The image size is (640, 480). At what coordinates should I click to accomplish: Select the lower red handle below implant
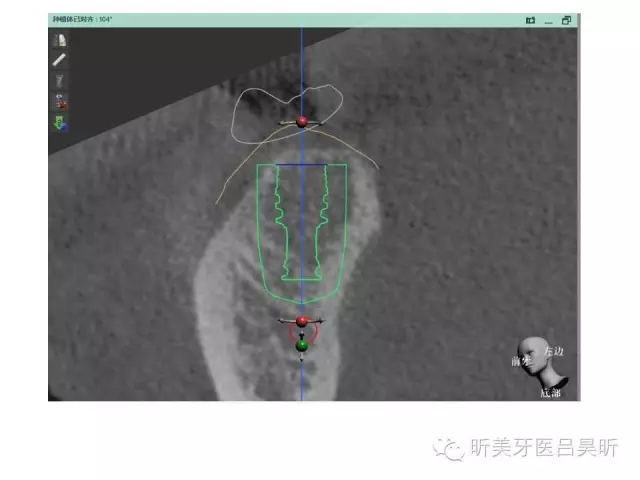[x=302, y=321]
